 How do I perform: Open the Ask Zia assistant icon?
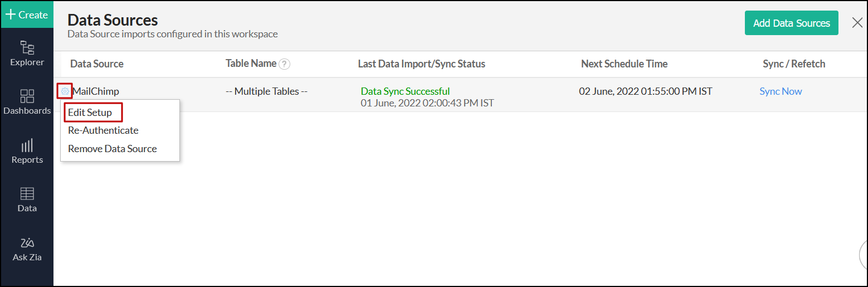coord(27,249)
